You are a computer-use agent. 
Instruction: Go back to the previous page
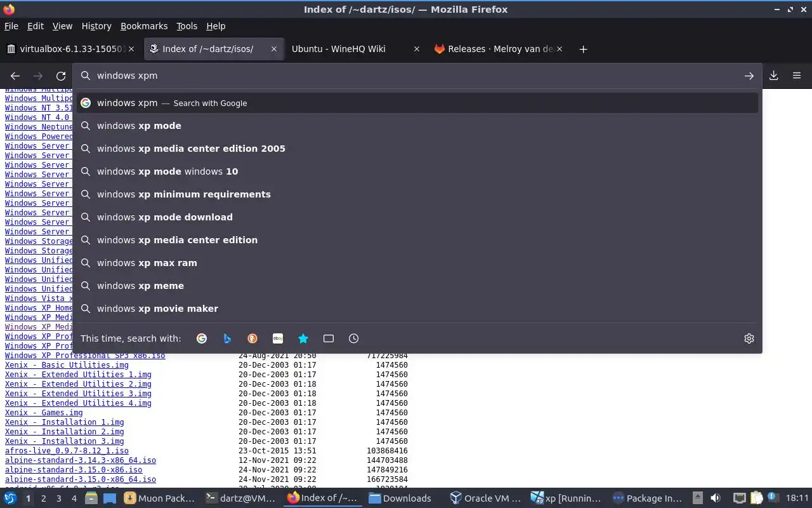(15, 76)
